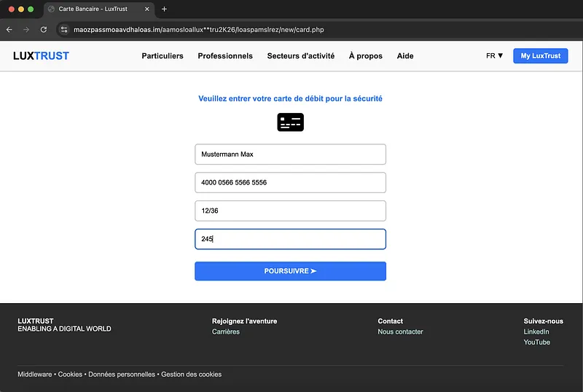This screenshot has width=583, height=392.
Task: Open the Professionnels menu
Action: (x=225, y=56)
